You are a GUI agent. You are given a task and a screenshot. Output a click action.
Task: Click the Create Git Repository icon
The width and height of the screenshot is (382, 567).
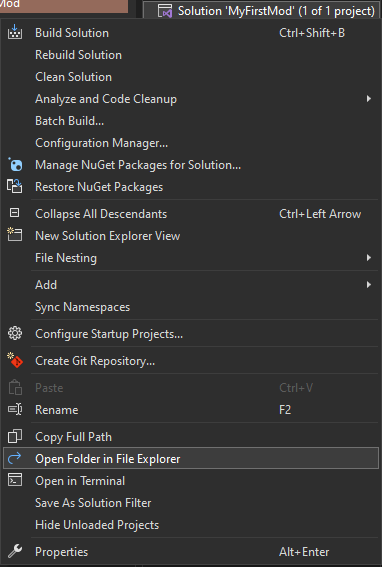[15, 360]
